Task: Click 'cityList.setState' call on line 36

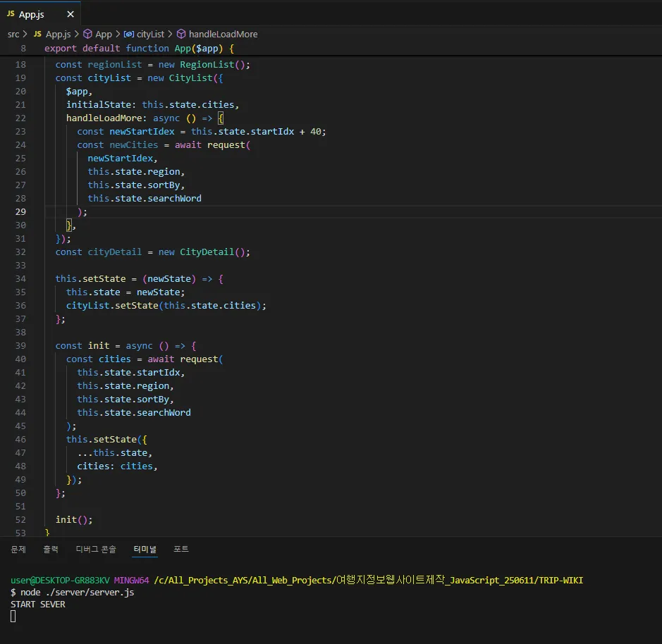Action: coord(112,306)
